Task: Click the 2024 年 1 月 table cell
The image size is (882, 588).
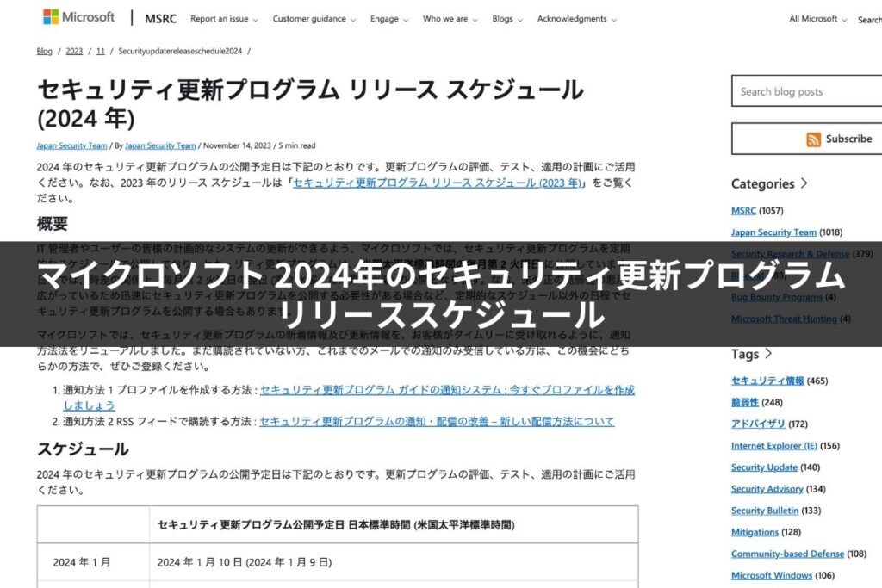Action: tap(93, 562)
